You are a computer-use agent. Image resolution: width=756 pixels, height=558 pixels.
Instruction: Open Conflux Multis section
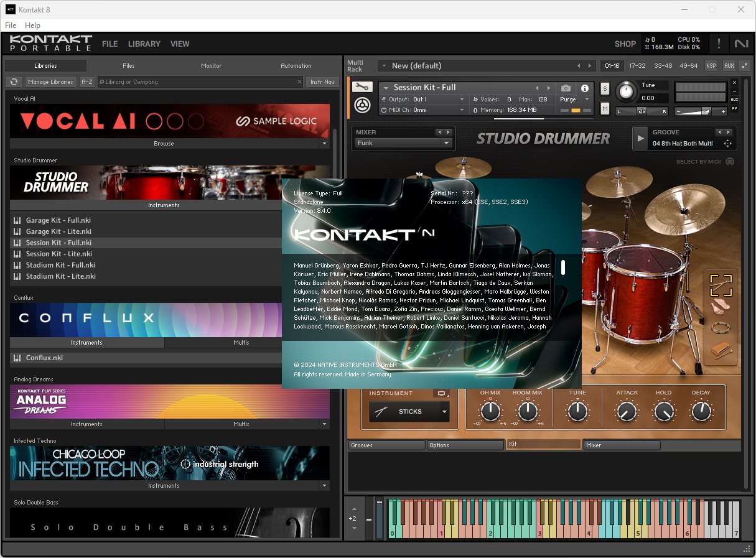click(x=241, y=343)
